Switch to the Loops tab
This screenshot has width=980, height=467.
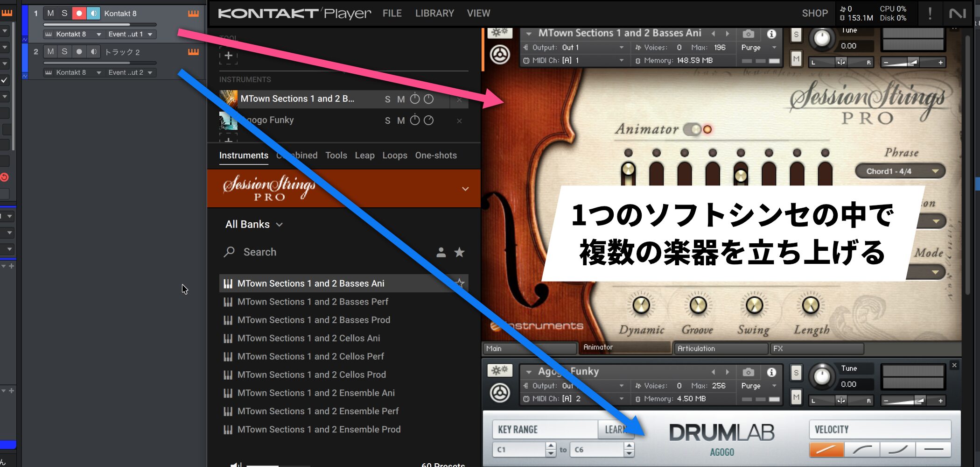pyautogui.click(x=394, y=156)
